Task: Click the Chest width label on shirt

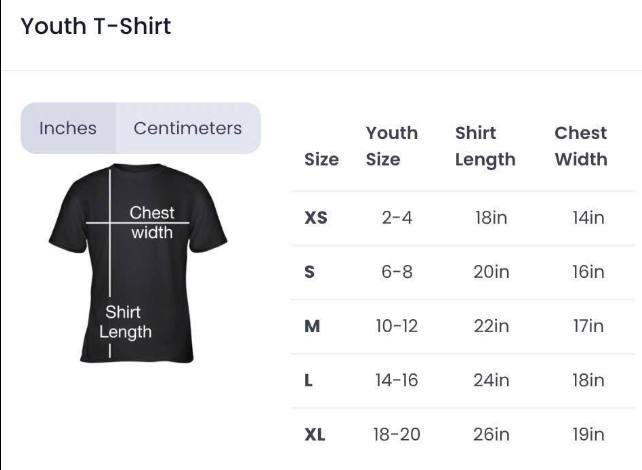Action: tap(151, 223)
